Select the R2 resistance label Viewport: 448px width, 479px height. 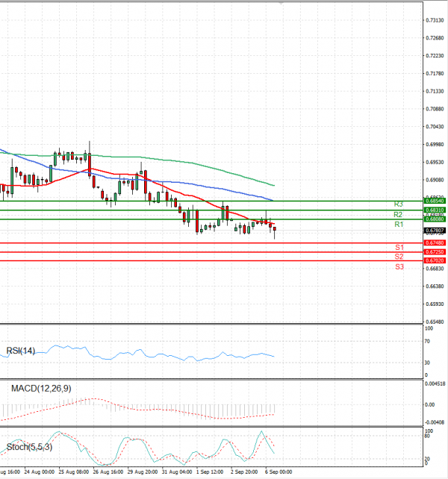[x=398, y=214]
